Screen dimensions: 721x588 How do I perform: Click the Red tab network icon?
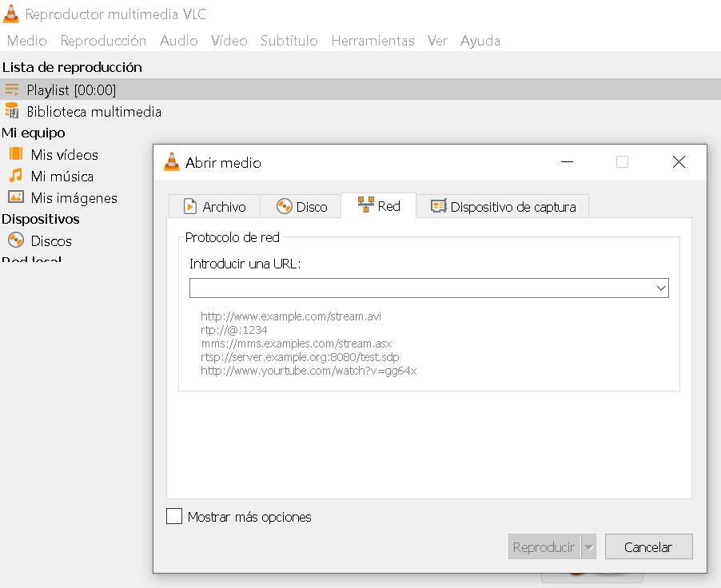[x=366, y=205]
